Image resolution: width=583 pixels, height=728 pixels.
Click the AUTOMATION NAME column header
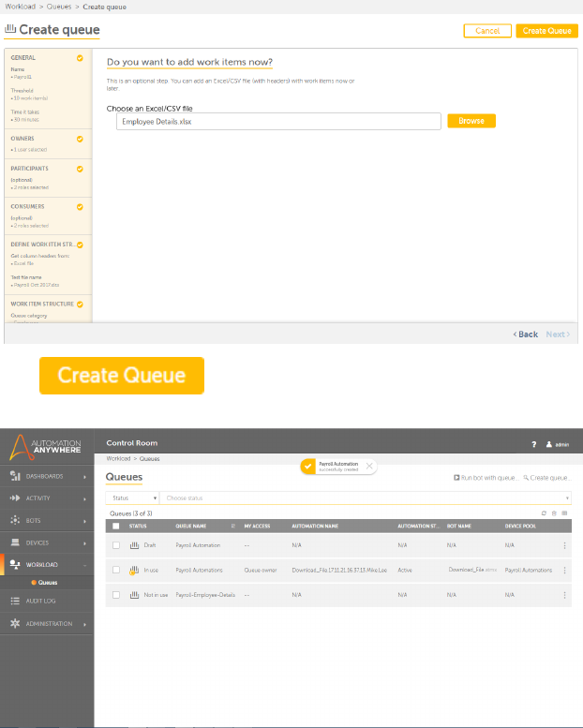coord(315,526)
